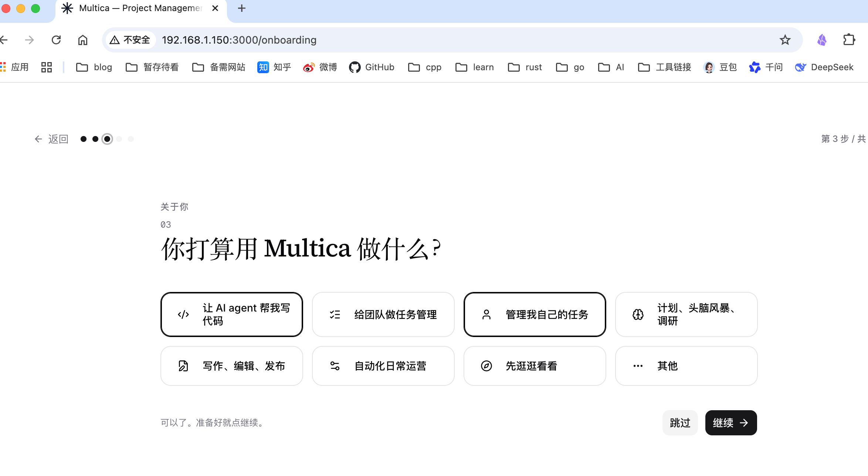Select the AI agent writes code option
The height and width of the screenshot is (476, 868).
(232, 314)
